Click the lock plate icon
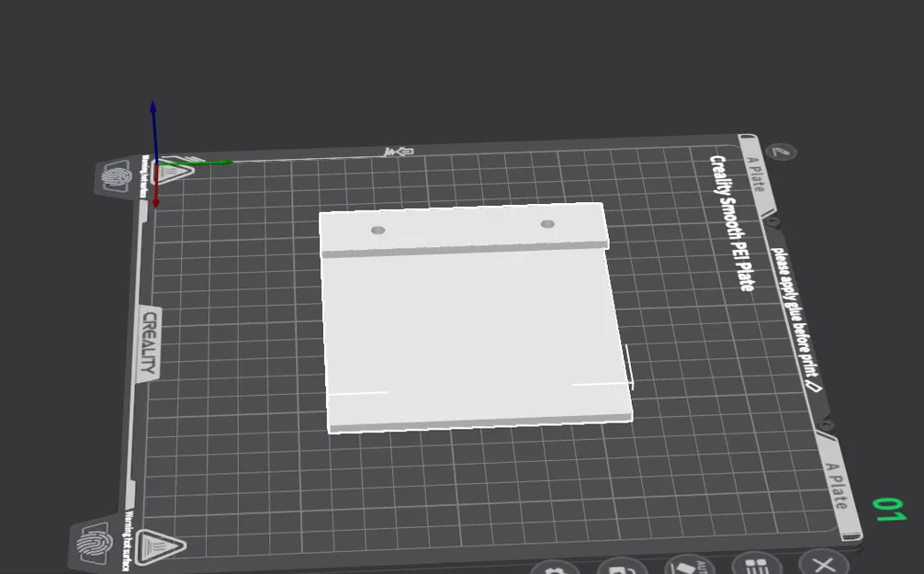This screenshot has height=574, width=924. 622,566
